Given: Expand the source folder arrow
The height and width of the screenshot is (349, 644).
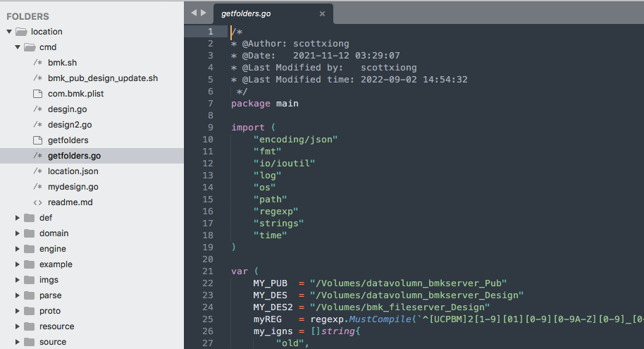Looking at the screenshot, I should (x=17, y=342).
